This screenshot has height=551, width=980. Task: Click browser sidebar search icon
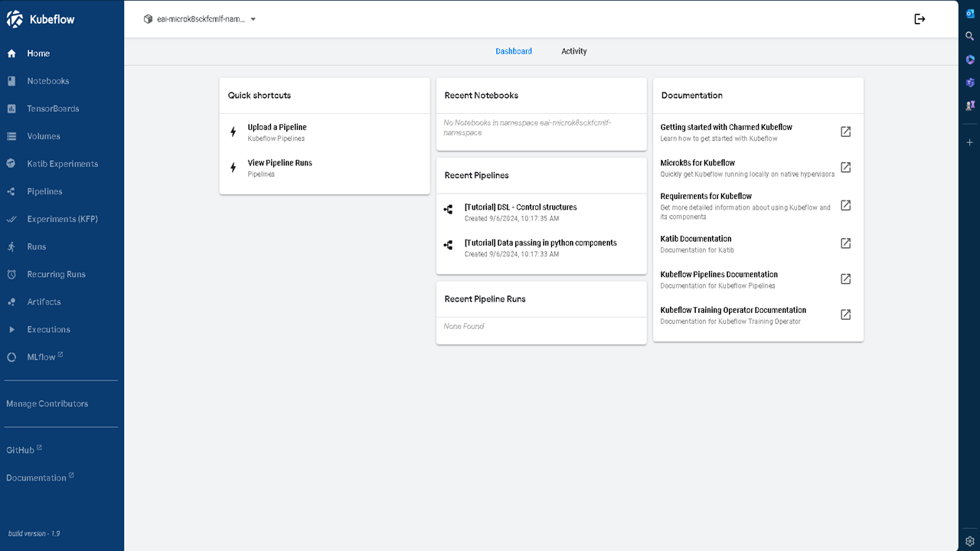coord(970,36)
